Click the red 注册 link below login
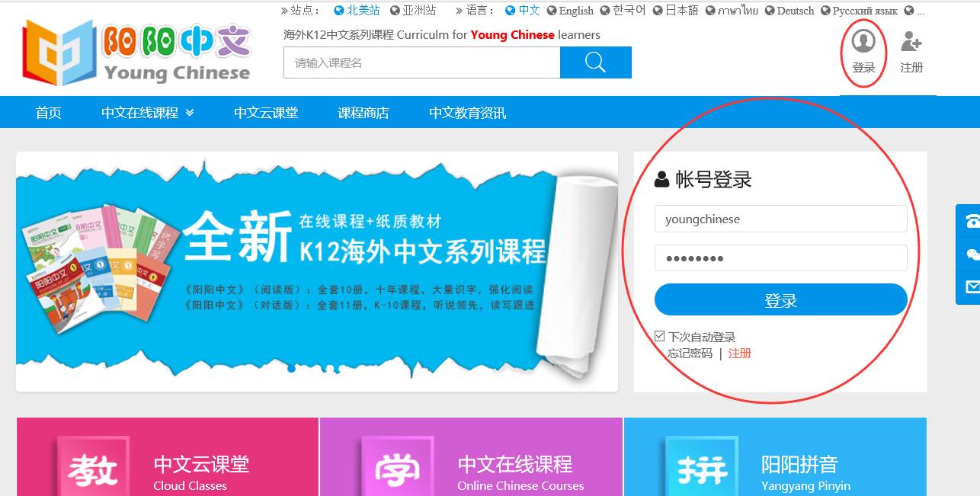 740,354
